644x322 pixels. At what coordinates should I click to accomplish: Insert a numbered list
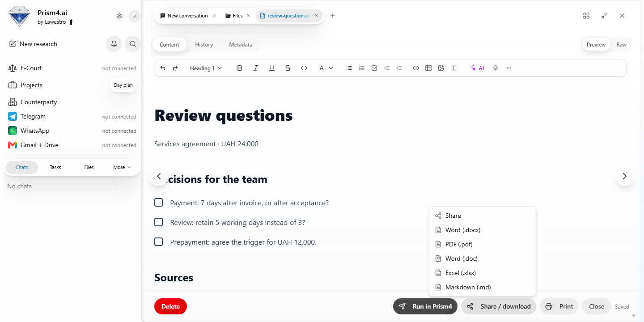[362, 68]
